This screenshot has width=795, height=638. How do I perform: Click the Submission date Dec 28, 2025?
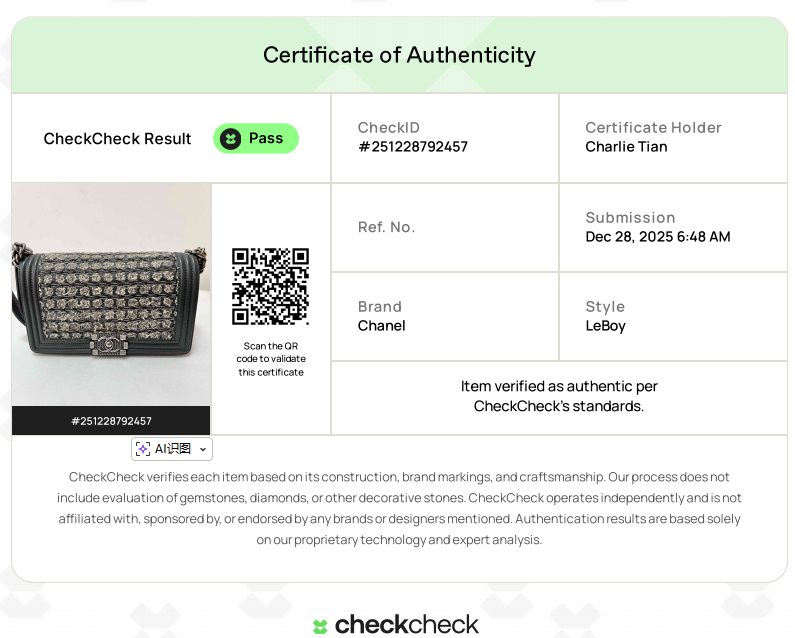pyautogui.click(x=657, y=237)
